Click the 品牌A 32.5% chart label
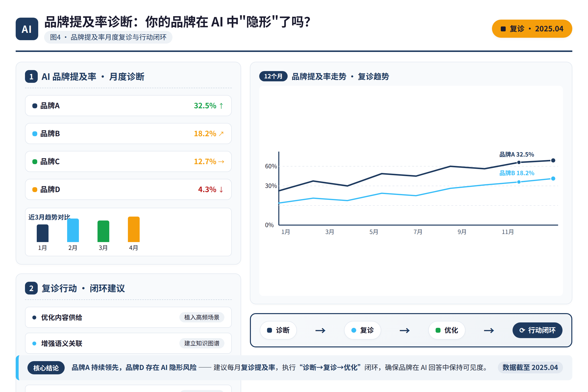588x392 pixels. [516, 155]
